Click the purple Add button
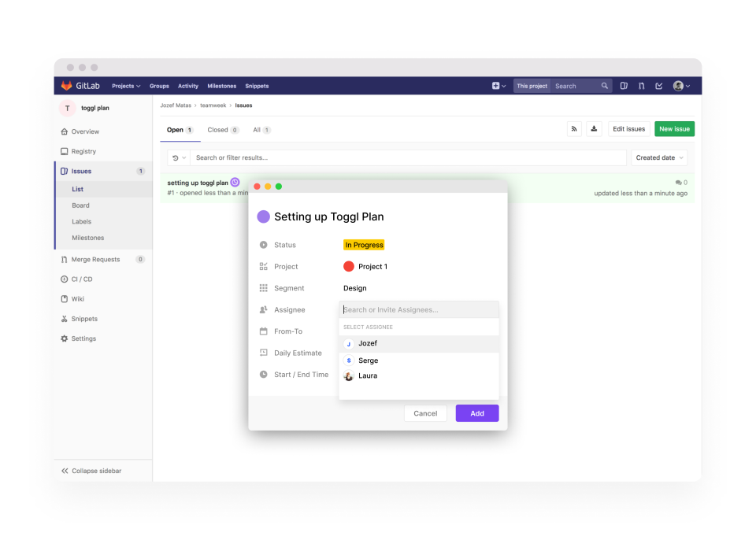Viewport: 756px width, 540px height. coord(477,413)
